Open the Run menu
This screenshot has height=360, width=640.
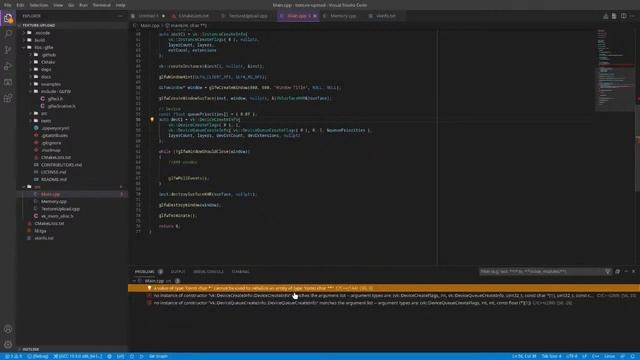coord(83,5)
